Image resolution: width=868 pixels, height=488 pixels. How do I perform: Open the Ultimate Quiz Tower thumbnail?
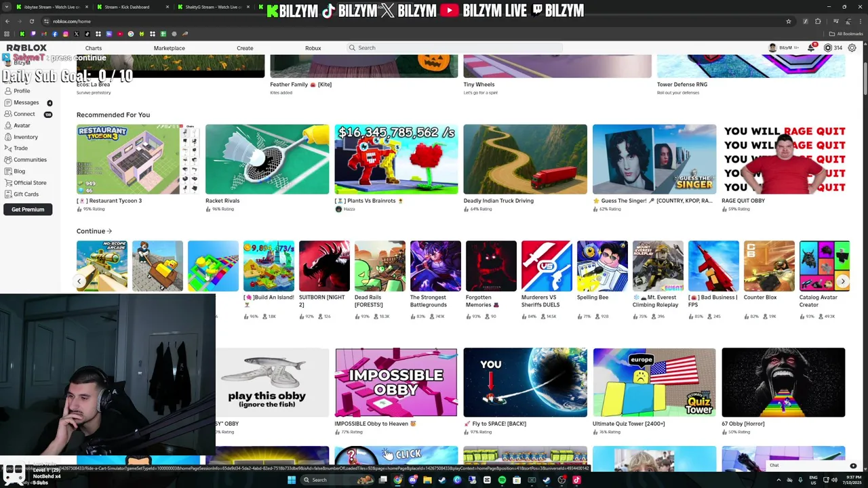(654, 382)
